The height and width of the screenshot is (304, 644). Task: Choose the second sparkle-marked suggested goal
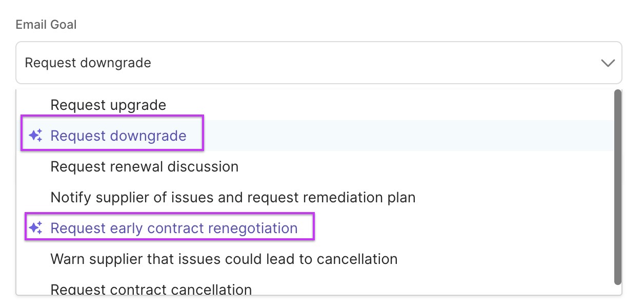coord(174,229)
